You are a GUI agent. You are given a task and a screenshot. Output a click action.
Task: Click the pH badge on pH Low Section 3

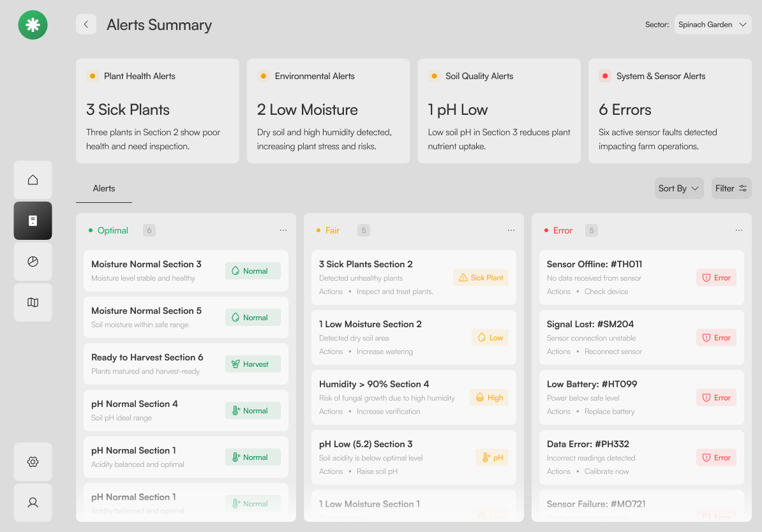tap(492, 457)
